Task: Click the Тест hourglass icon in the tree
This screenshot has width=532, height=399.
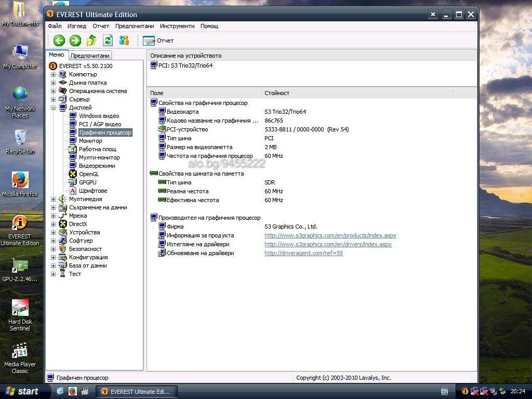Action: click(x=63, y=274)
